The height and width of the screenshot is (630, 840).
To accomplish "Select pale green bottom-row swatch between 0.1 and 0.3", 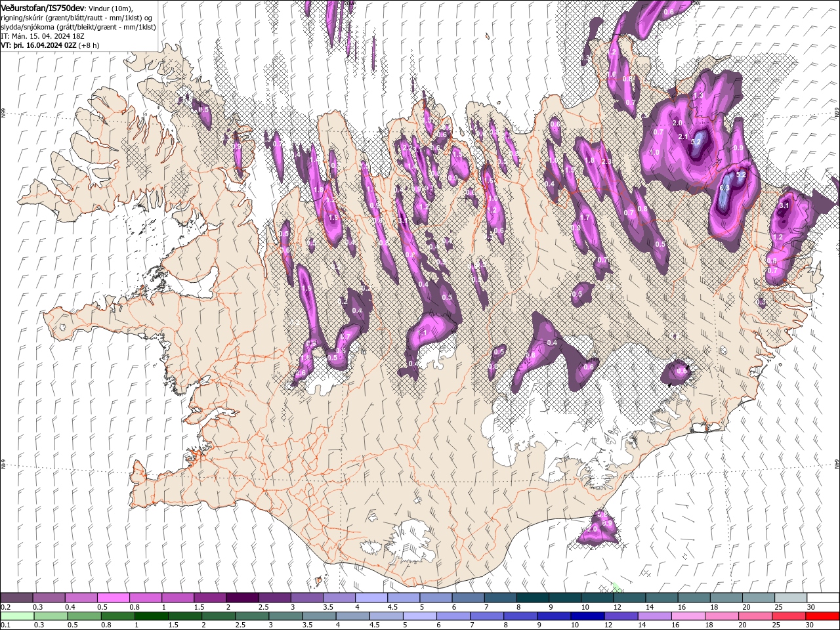I will (16, 616).
